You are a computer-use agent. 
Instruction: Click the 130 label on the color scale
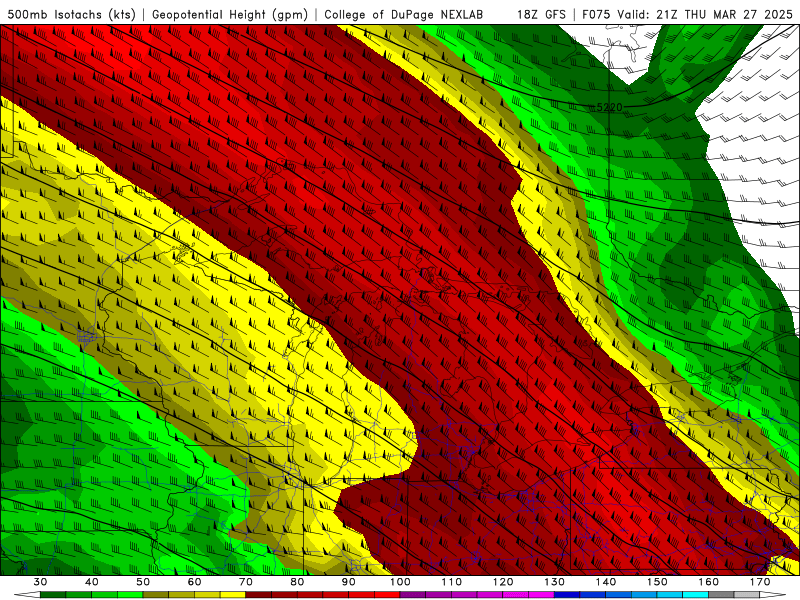(x=555, y=582)
